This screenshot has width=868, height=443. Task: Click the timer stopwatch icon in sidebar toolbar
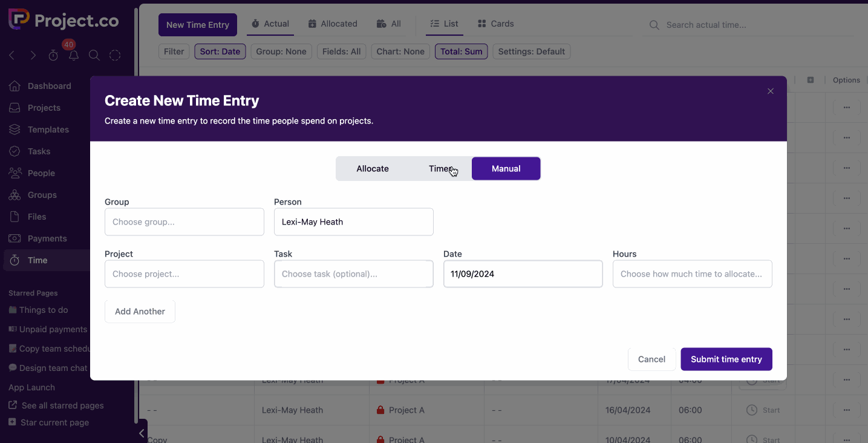pos(53,56)
